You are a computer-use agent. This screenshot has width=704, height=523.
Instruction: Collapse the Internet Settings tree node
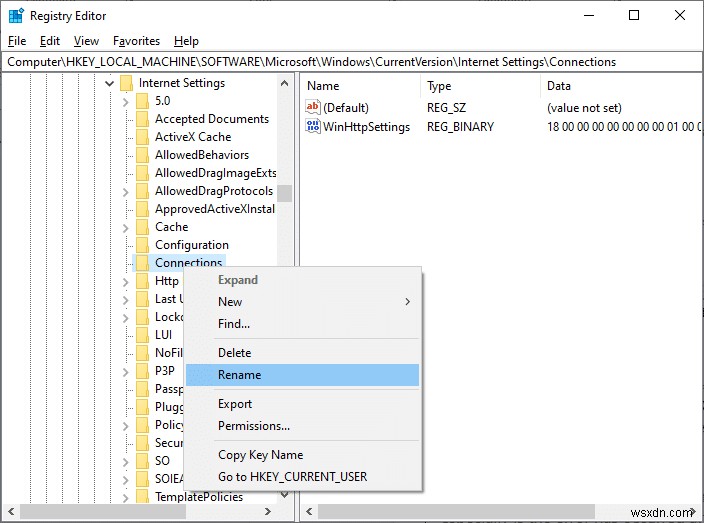tap(109, 84)
